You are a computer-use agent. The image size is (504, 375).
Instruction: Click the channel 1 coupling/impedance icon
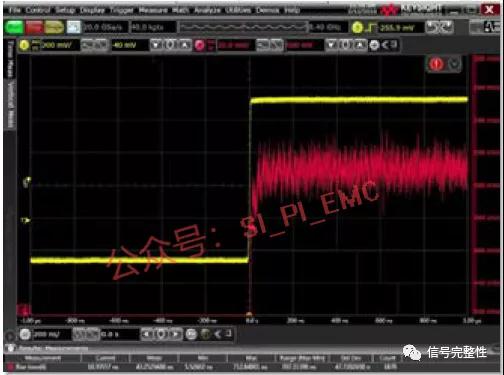pyautogui.click(x=36, y=45)
